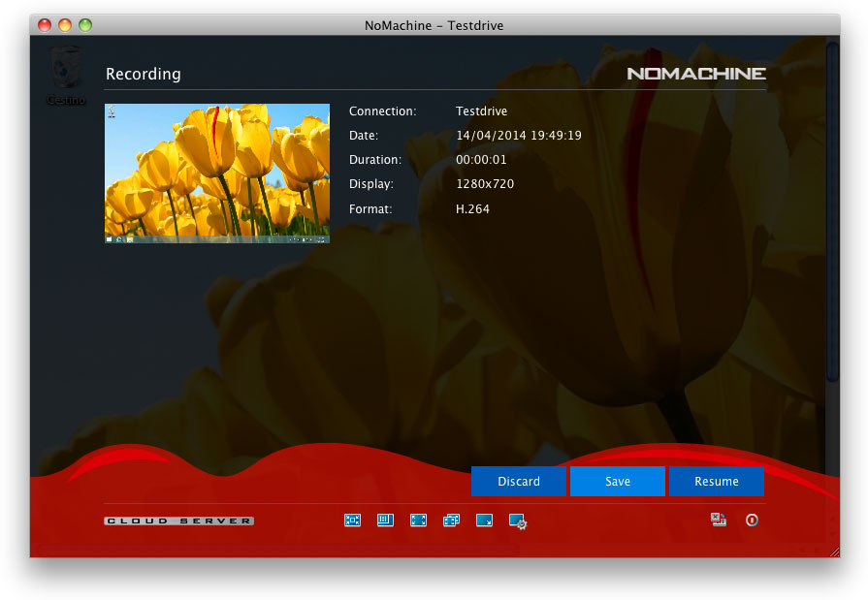
Task: Open the recording preview thumbnail
Action: pos(216,174)
